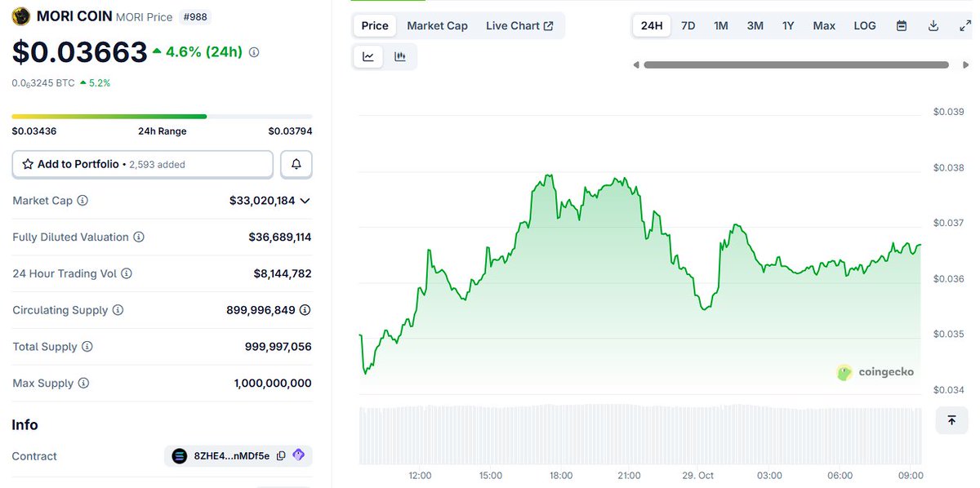The height and width of the screenshot is (488, 980).
Task: Show Total Supply info icon
Action: point(87,347)
